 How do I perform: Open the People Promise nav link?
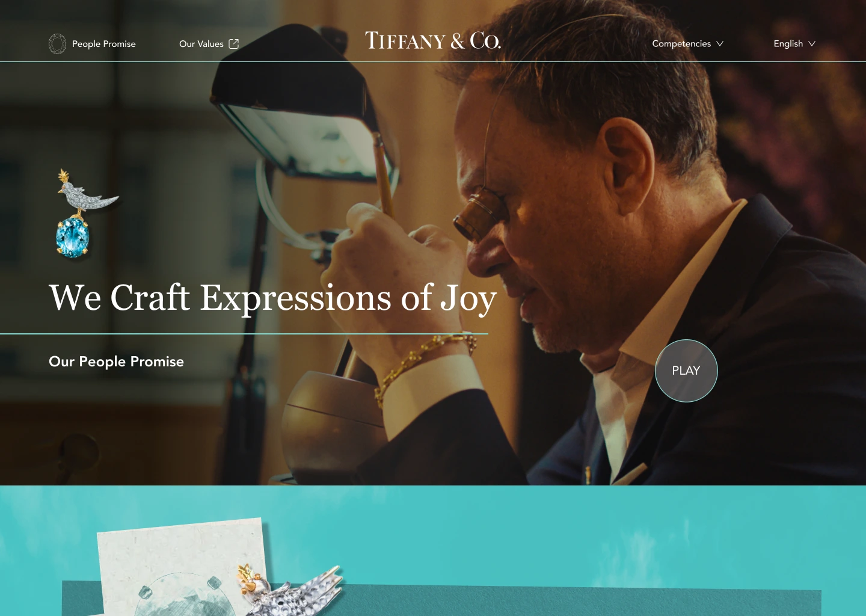click(x=103, y=44)
